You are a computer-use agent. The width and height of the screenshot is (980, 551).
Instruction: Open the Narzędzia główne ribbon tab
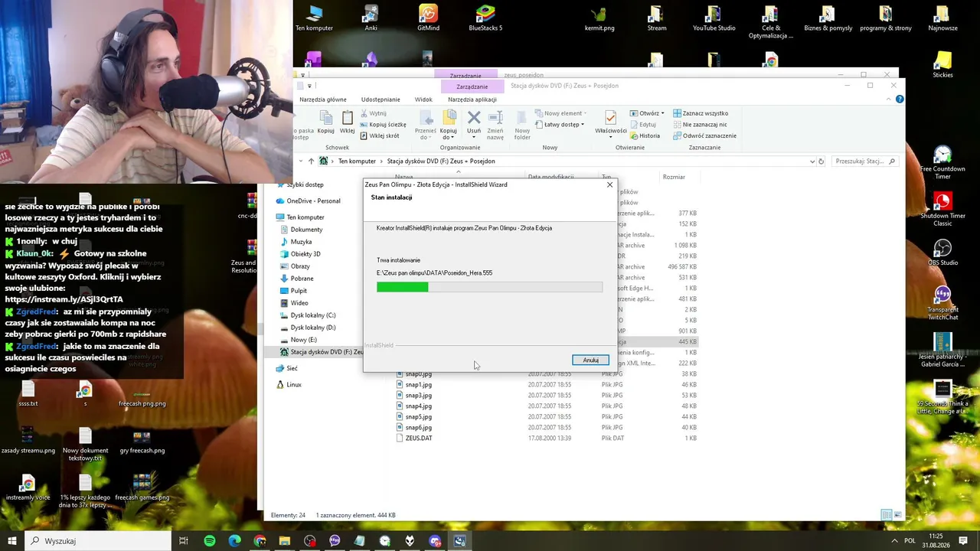tap(323, 99)
